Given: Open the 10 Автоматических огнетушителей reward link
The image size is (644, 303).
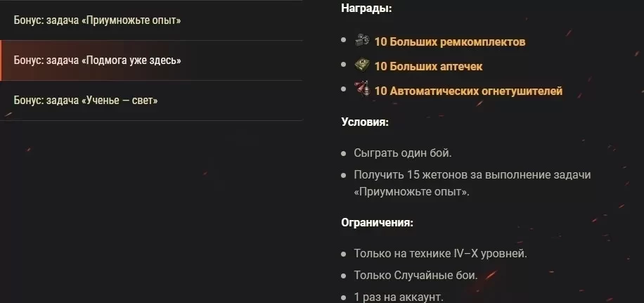Looking at the screenshot, I should pyautogui.click(x=468, y=91).
